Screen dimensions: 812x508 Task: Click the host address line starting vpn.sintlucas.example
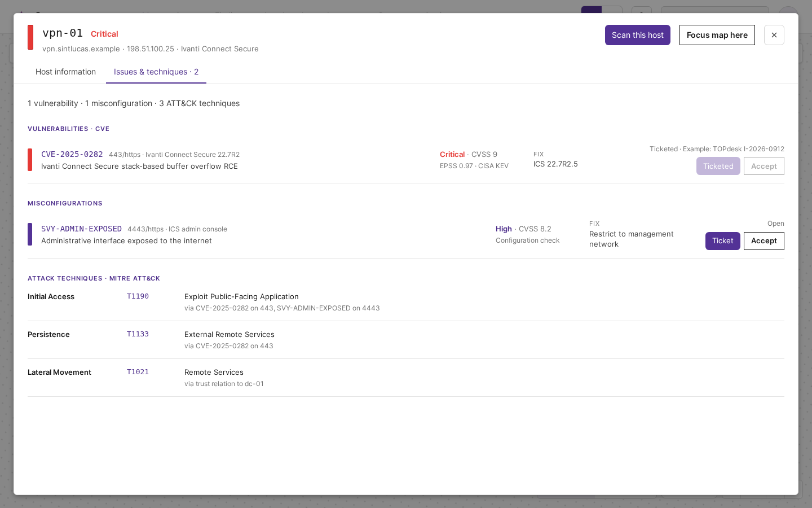pyautogui.click(x=151, y=49)
